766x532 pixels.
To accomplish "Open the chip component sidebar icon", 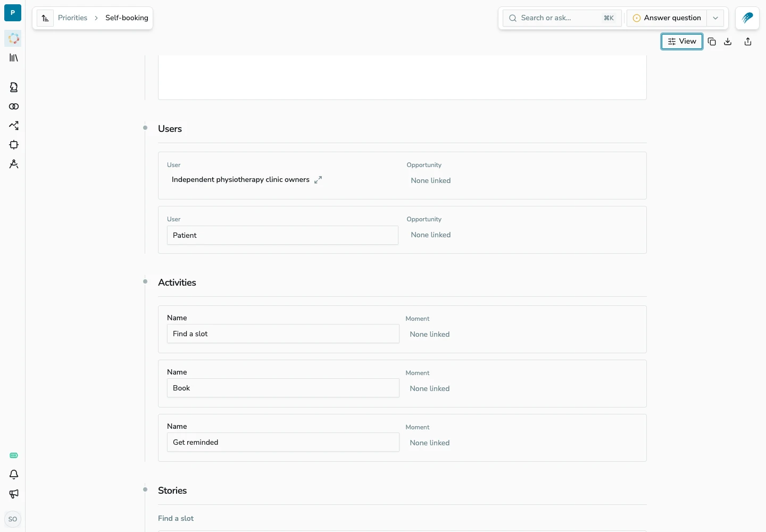I will 14,145.
